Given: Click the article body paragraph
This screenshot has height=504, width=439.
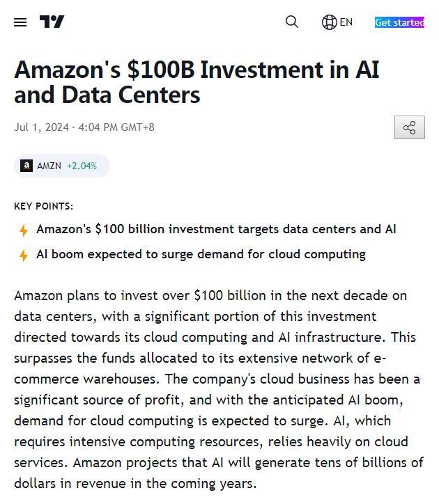Looking at the screenshot, I should pyautogui.click(x=219, y=389).
